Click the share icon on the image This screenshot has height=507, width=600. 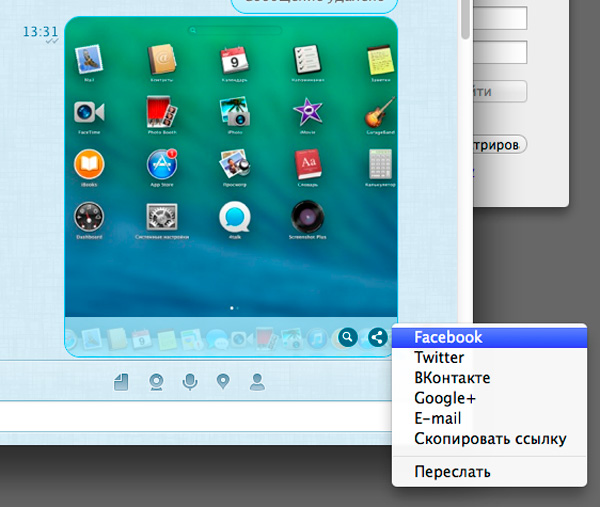[x=377, y=338]
